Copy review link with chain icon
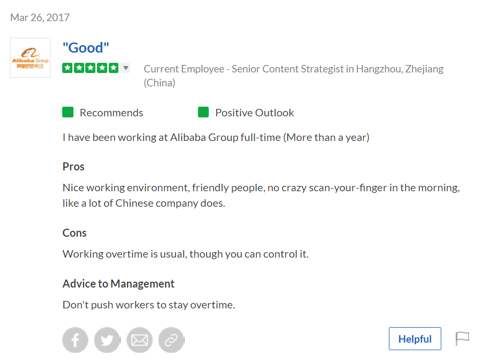The image size is (480, 360). tap(171, 340)
